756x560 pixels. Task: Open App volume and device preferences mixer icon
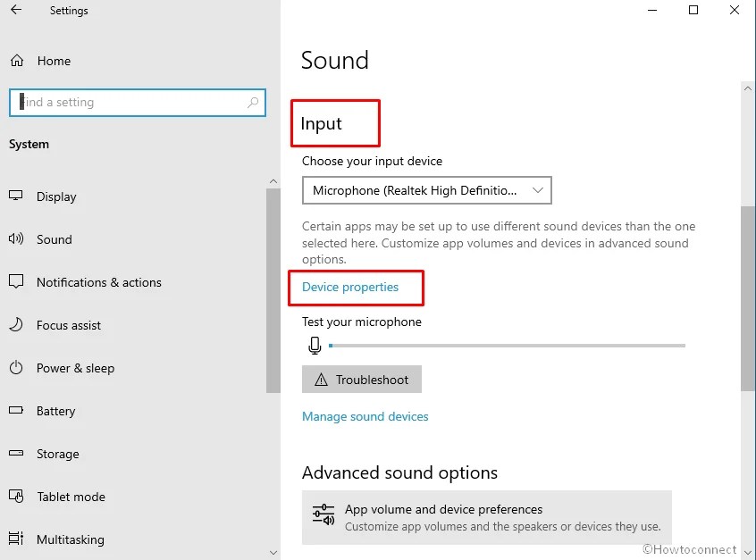[323, 514]
